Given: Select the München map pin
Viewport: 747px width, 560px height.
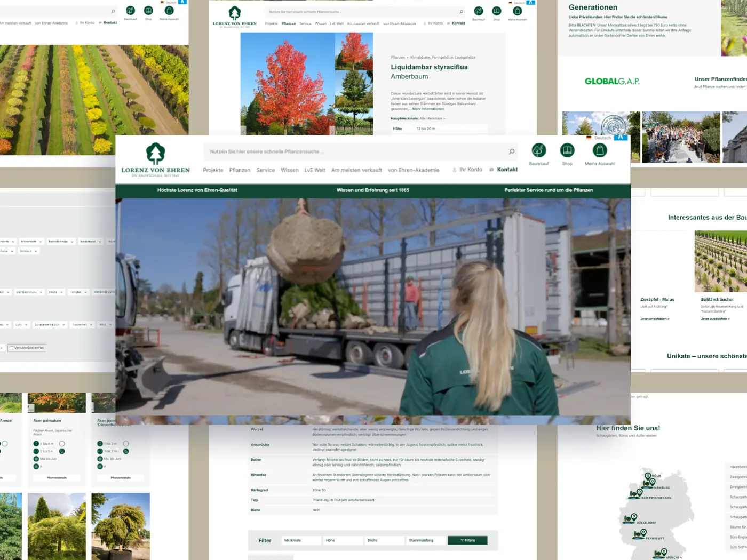Looking at the screenshot, I should pos(664,552).
